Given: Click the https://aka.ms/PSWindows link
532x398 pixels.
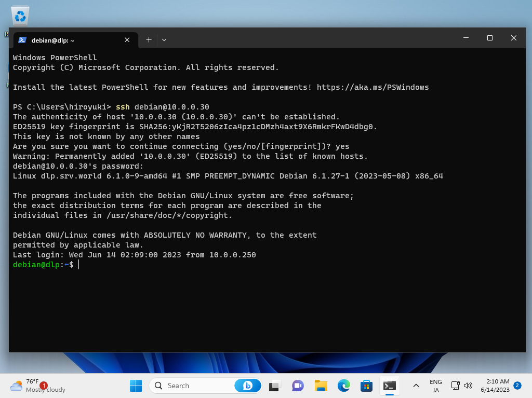Looking at the screenshot, I should [x=373, y=87].
